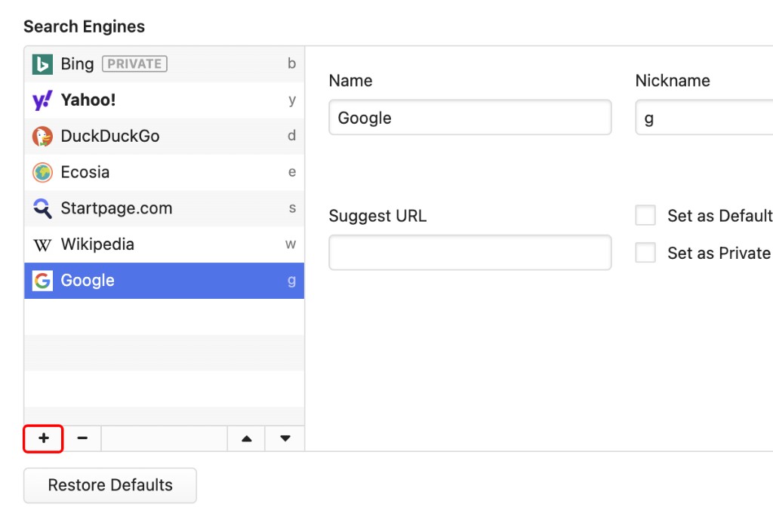Select the Startpage.com entry

pos(164,208)
